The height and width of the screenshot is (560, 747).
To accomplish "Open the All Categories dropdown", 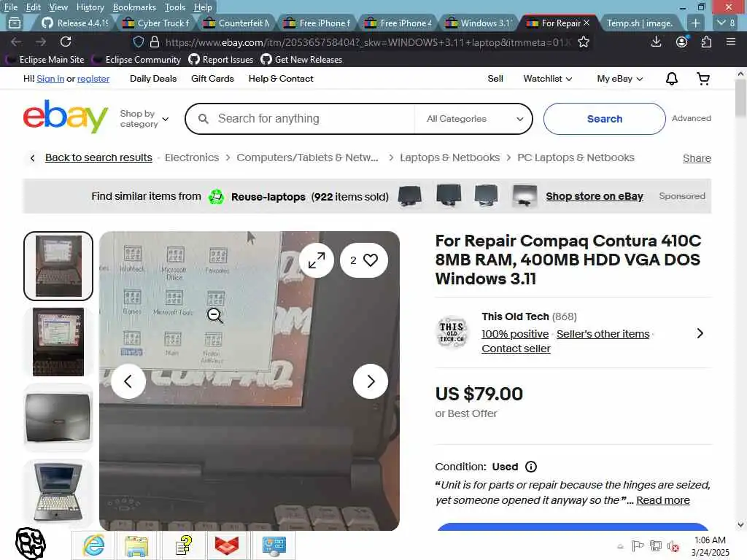I will pos(474,119).
